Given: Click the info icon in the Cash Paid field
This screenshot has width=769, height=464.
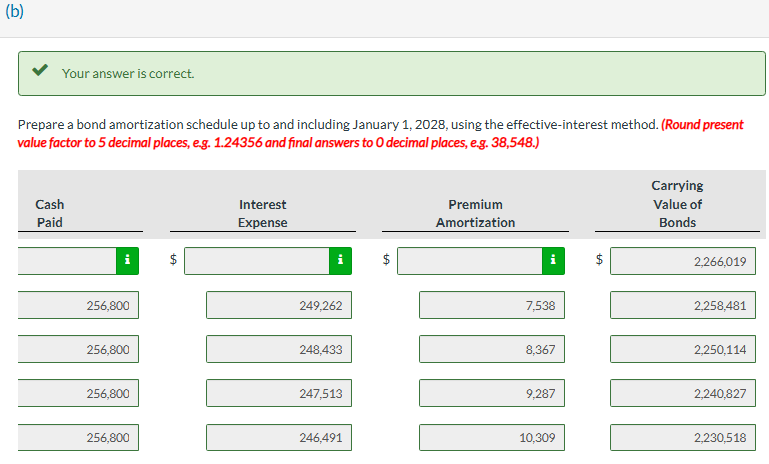Looking at the screenshot, I should (128, 260).
